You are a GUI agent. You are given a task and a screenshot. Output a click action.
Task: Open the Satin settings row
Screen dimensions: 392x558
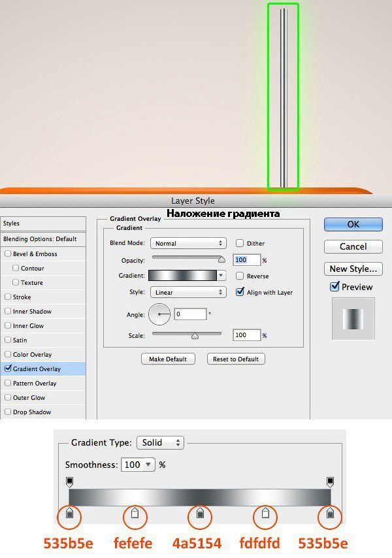pos(43,340)
